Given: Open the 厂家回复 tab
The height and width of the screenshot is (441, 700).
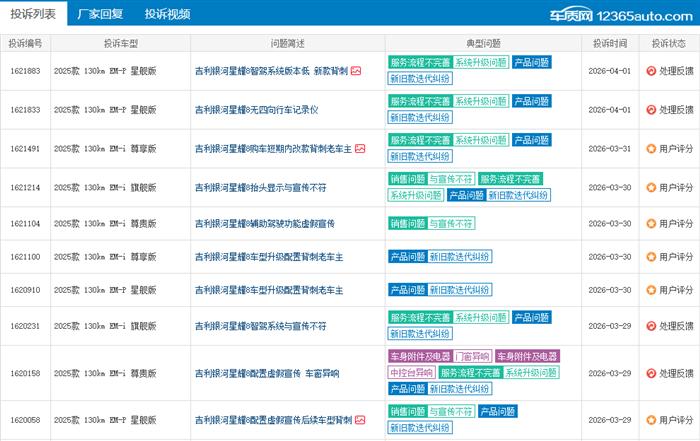Looking at the screenshot, I should click(100, 14).
